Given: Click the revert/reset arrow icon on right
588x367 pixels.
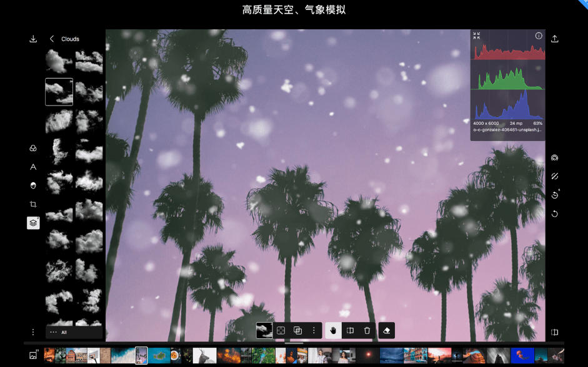Looking at the screenshot, I should [x=554, y=214].
